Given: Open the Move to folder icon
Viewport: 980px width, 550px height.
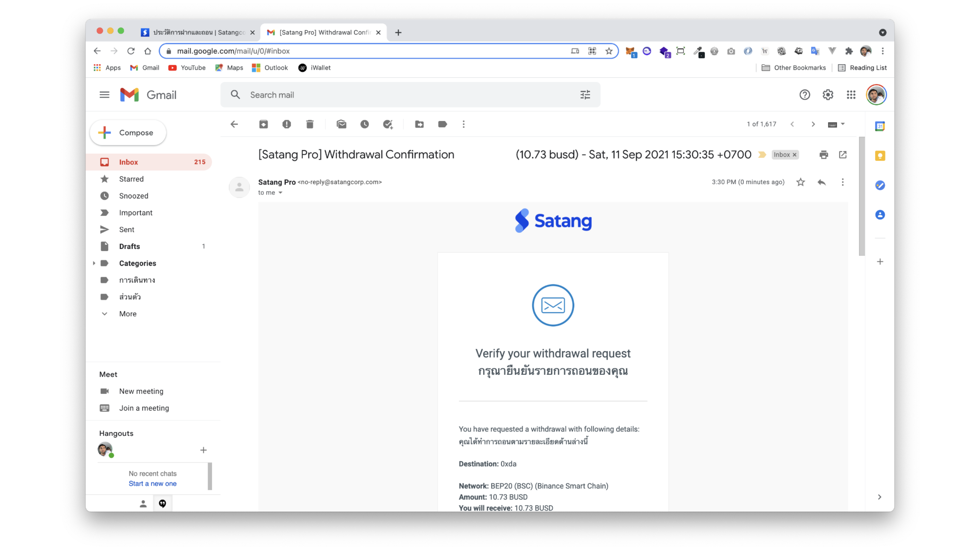Looking at the screenshot, I should [x=419, y=124].
